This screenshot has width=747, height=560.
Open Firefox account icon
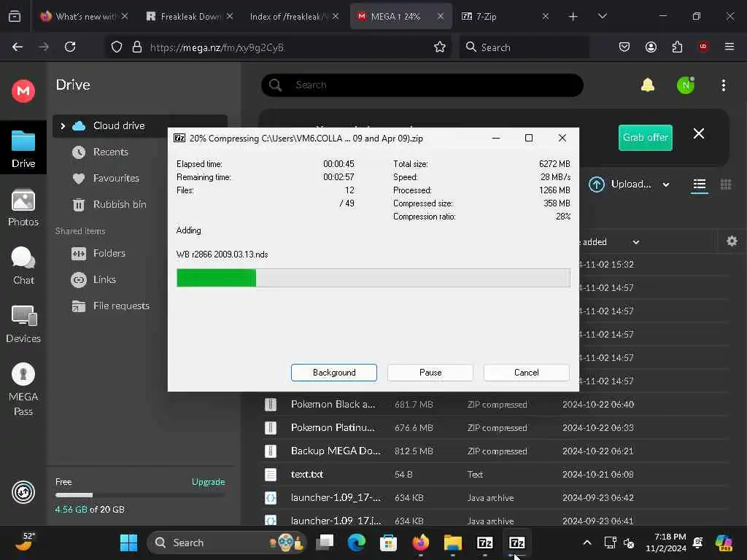coord(651,47)
